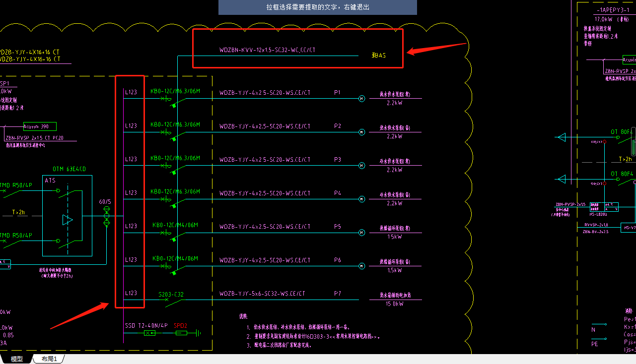Select the SSD T2-40N/4P label

point(146,326)
